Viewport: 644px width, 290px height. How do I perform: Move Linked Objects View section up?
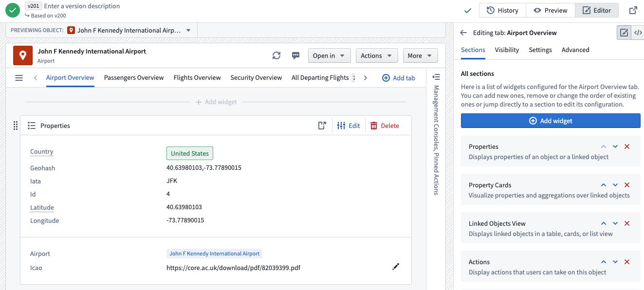[604, 223]
